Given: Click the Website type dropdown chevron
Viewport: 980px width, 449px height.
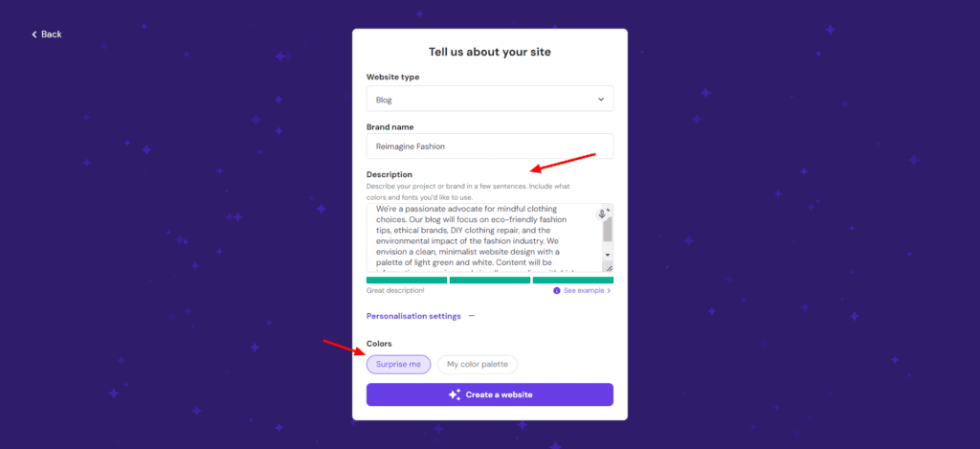Looking at the screenshot, I should coord(601,99).
